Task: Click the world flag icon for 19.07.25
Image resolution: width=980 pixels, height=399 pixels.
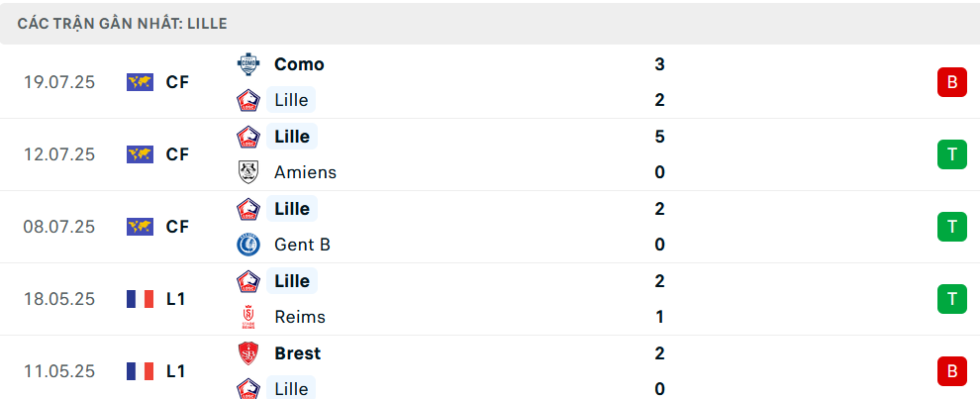Action: (140, 82)
